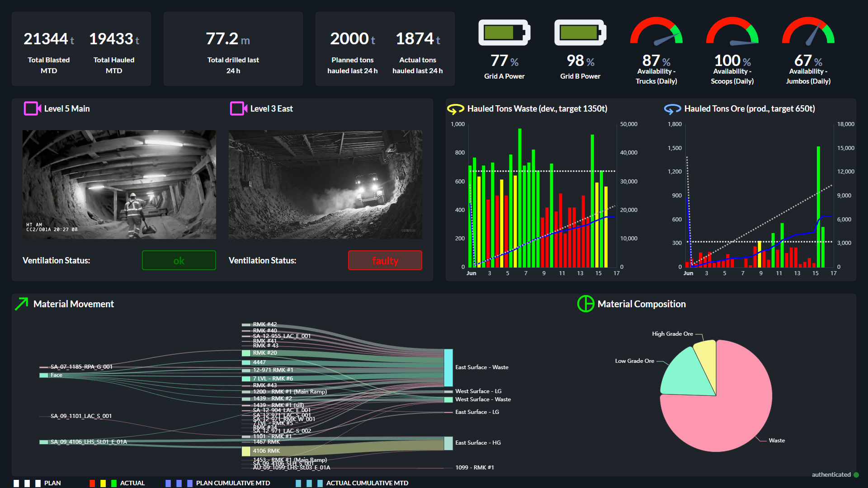
Task: Toggle the ACTUAL legend entry
Action: (x=117, y=483)
